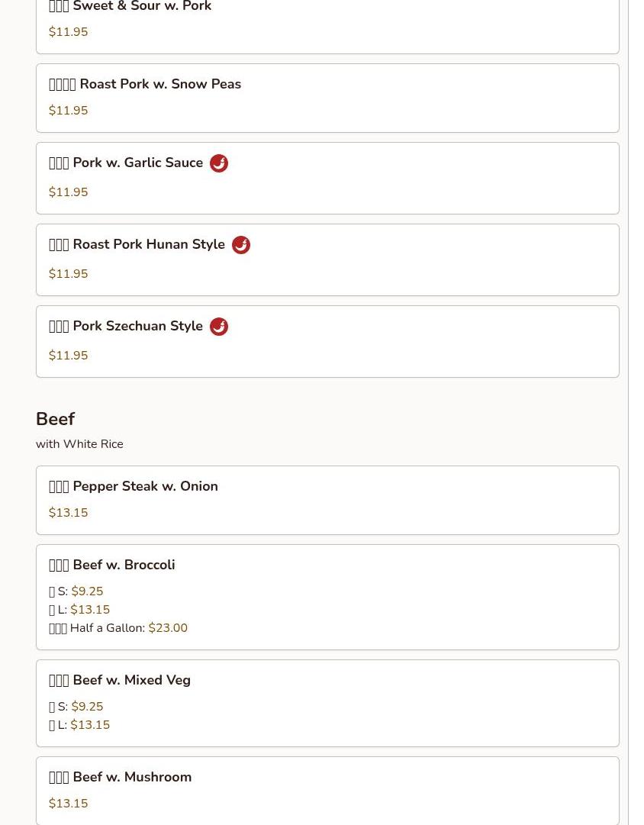Viewport: 644px width, 825px height.
Task: Click spicy pepper icon beside Pork w. Garlic Sauce
Action: pos(219,163)
